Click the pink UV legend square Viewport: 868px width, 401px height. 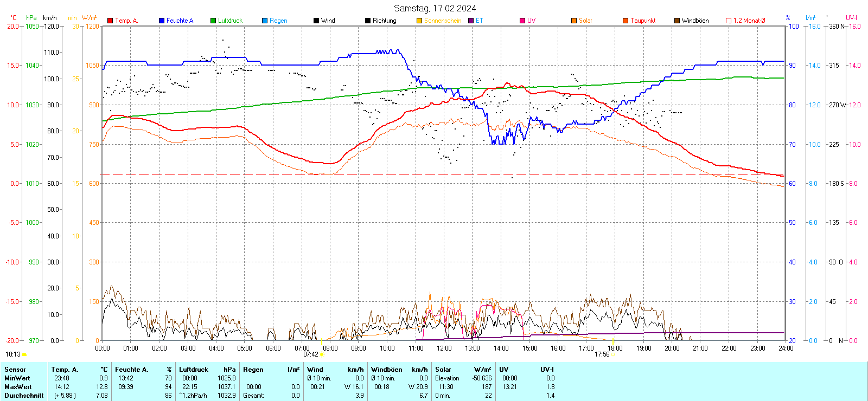pos(522,21)
